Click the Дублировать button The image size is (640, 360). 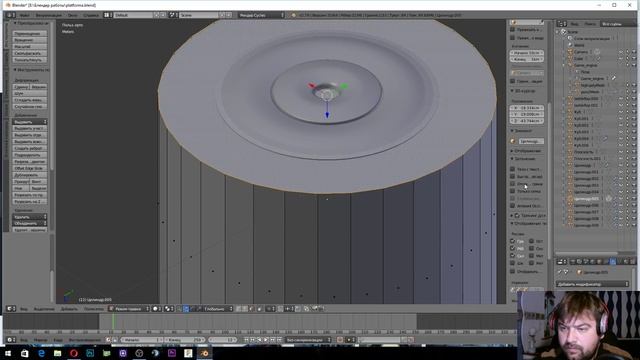click(x=30, y=175)
